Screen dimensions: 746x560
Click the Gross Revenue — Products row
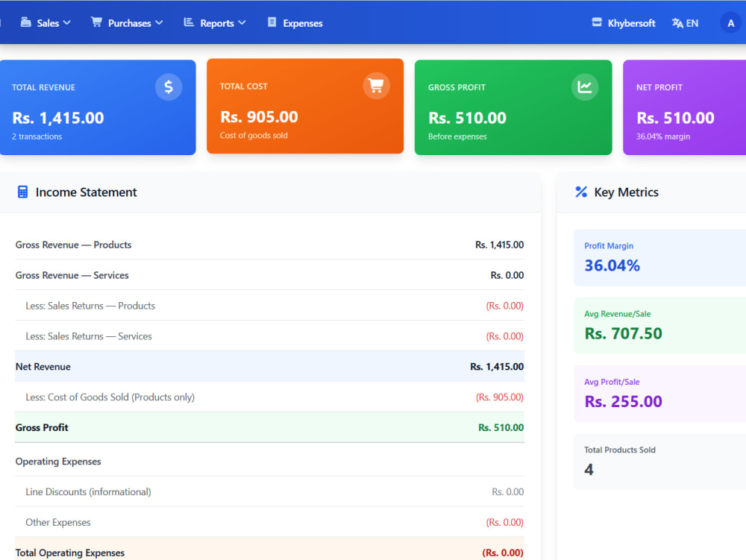click(x=270, y=245)
